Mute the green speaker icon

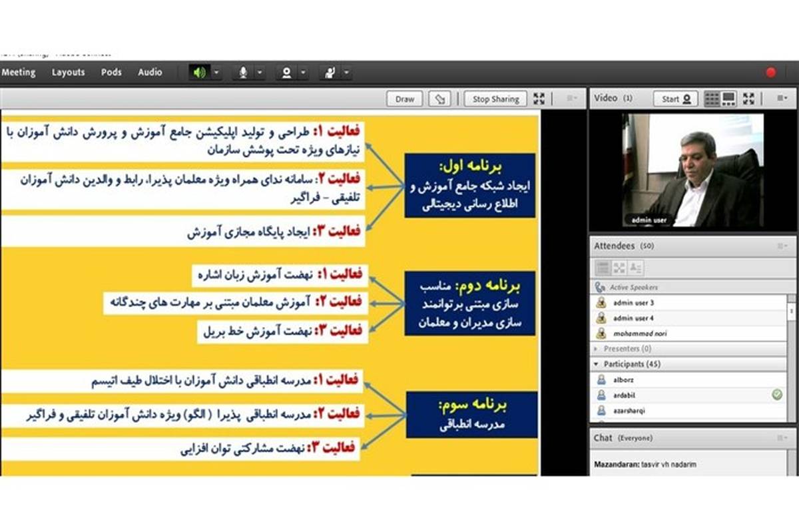pos(199,73)
